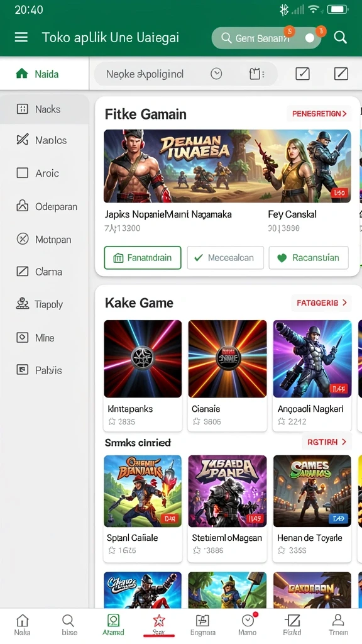
Task: Open the Trnen profile tab
Action: 338,625
